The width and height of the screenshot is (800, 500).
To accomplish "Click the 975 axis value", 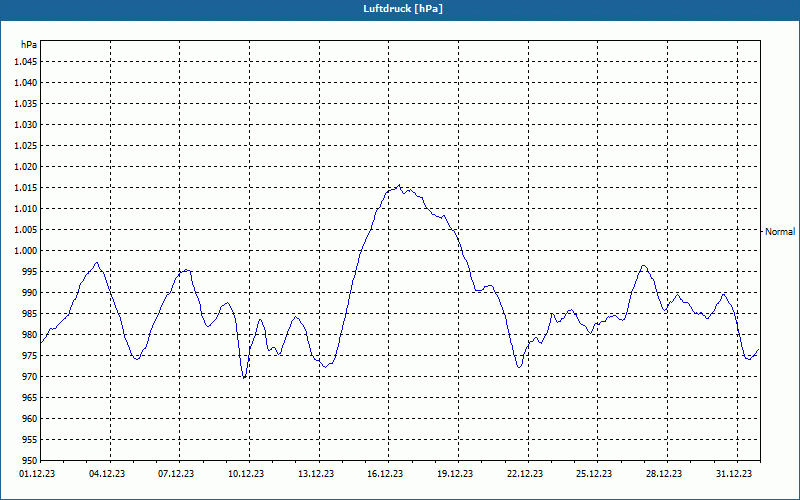I will tap(30, 356).
